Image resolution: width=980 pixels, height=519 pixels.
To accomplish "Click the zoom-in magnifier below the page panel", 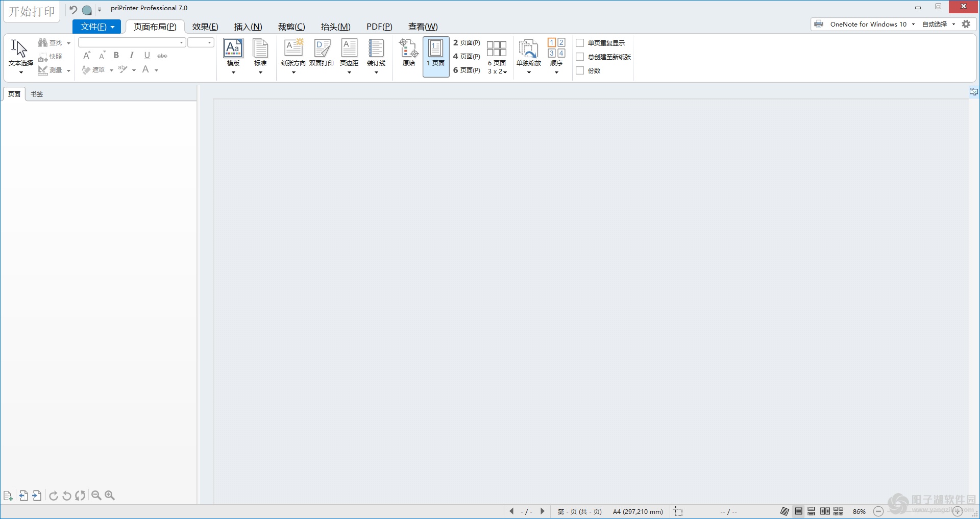I will pyautogui.click(x=110, y=495).
